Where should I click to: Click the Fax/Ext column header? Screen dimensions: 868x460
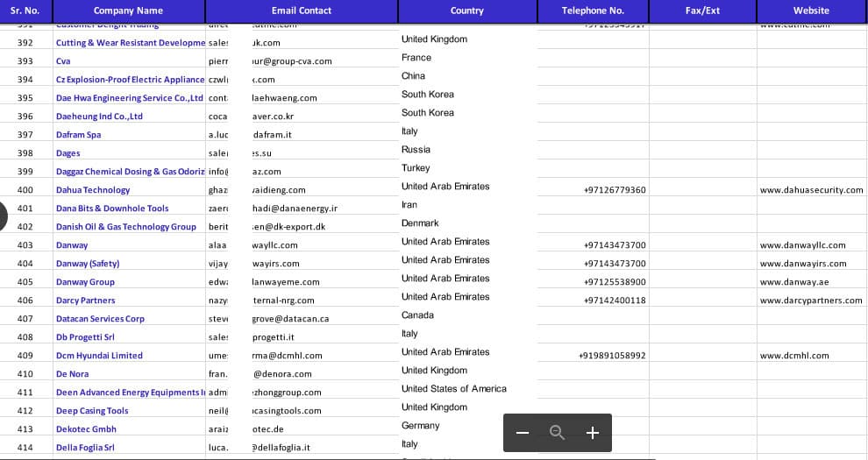[x=703, y=11]
